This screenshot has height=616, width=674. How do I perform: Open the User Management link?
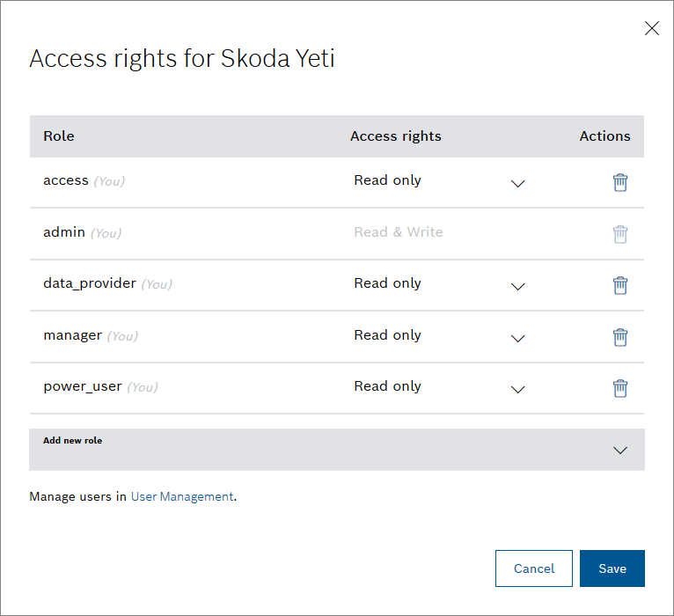point(182,496)
